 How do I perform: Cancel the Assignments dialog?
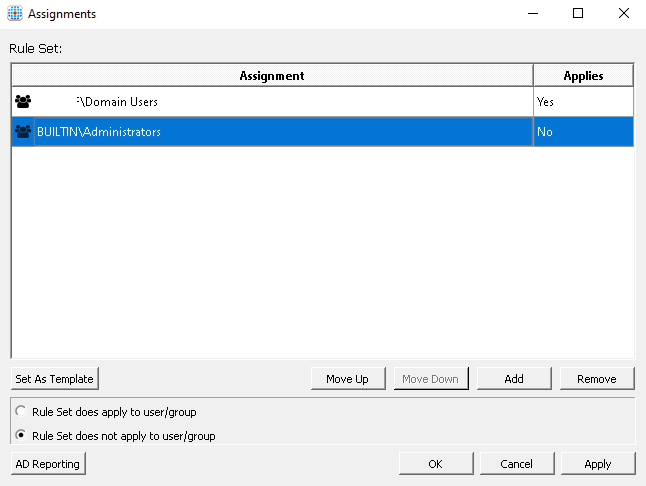(516, 464)
